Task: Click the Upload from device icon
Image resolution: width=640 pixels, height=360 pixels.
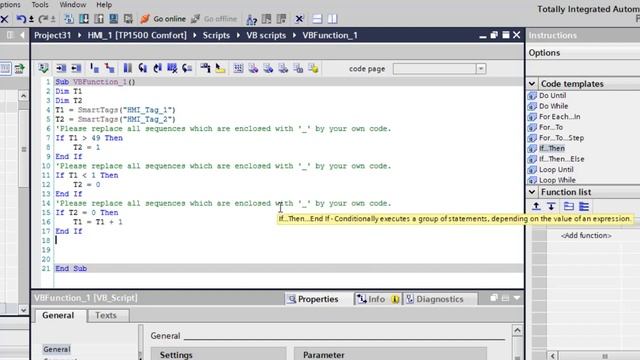Action: 99,19
